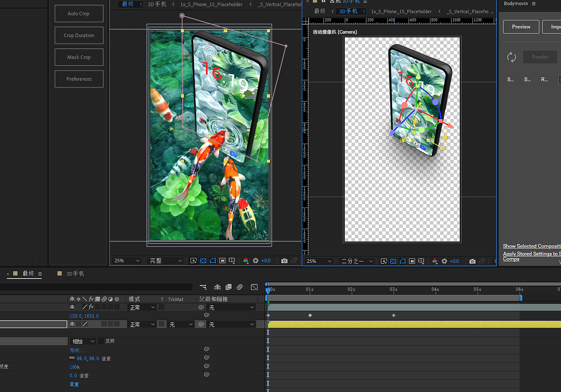Image resolution: width=561 pixels, height=392 pixels.
Task: Click the Auto Crop button
Action: point(79,14)
